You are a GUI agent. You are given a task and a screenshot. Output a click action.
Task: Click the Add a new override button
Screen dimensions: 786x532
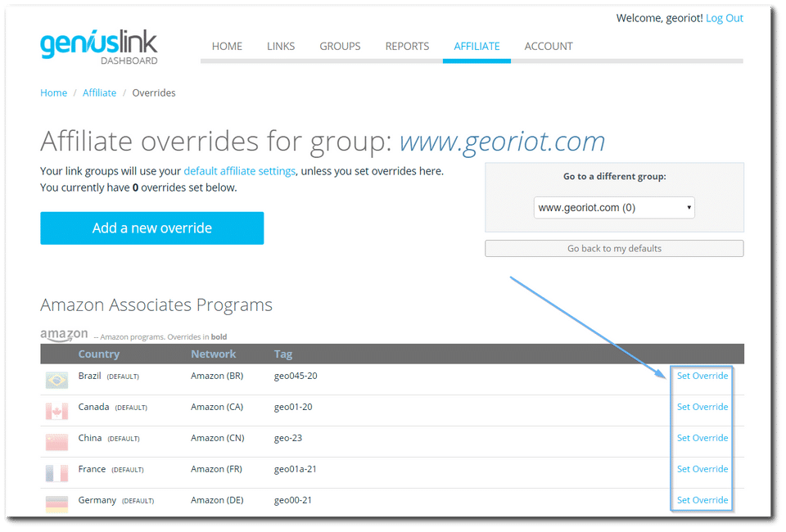[x=152, y=228]
